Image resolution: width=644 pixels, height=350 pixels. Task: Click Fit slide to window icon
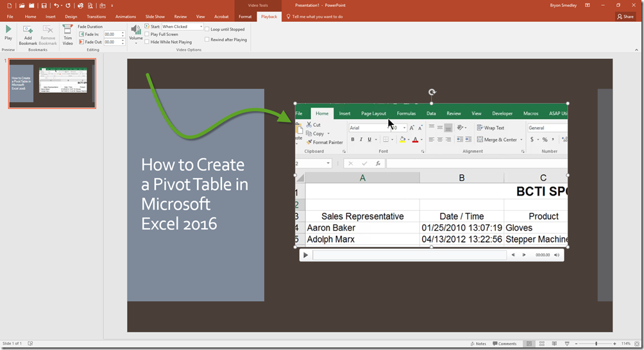pyautogui.click(x=636, y=344)
